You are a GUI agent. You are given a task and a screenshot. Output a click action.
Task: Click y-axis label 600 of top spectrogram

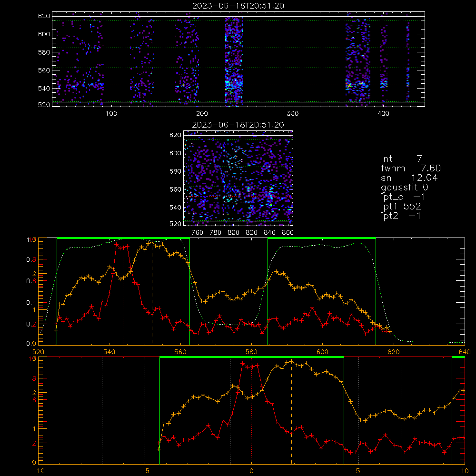click(x=44, y=34)
